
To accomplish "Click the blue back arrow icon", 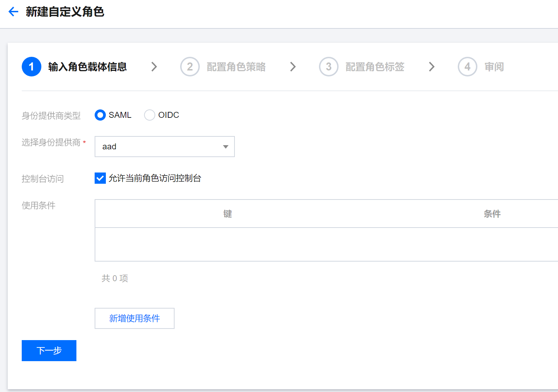I will point(13,12).
